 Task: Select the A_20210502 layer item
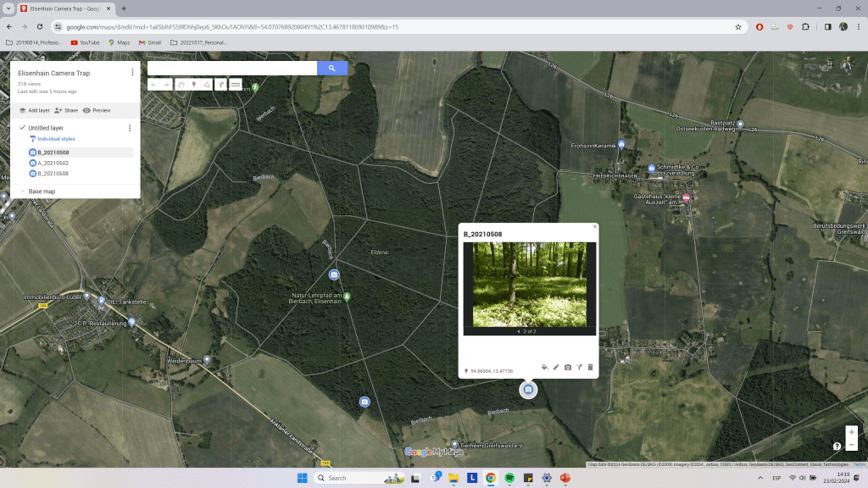(x=53, y=163)
